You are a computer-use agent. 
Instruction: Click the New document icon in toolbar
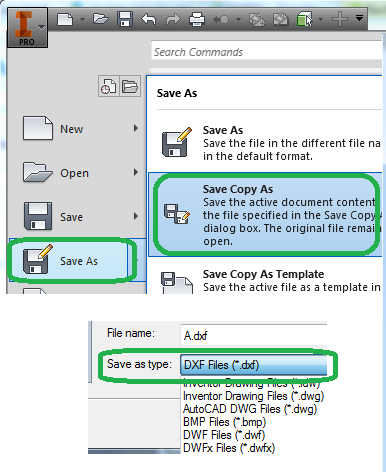[x=65, y=19]
